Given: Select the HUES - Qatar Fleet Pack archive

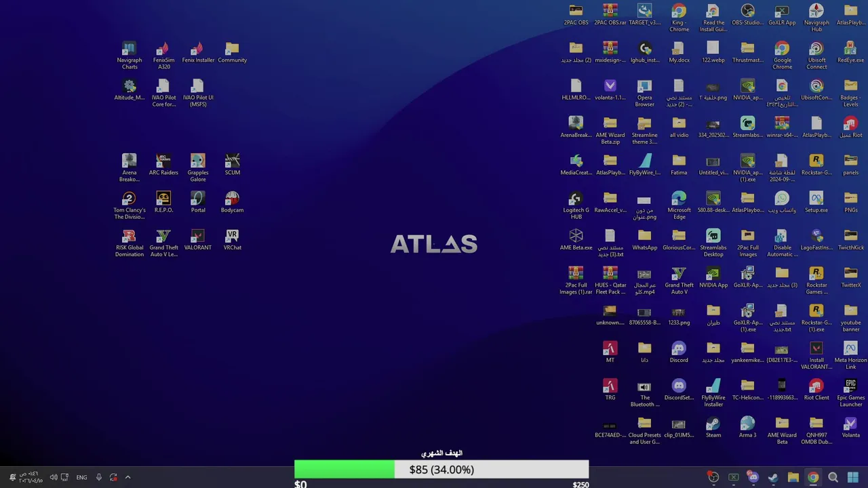Looking at the screenshot, I should [x=610, y=281].
